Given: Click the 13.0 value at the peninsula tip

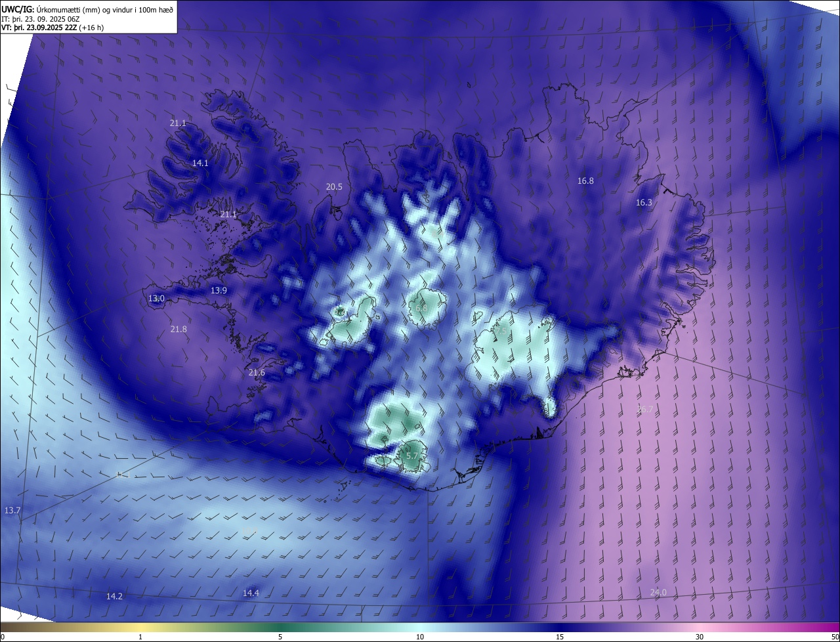Looking at the screenshot, I should click(x=156, y=299).
